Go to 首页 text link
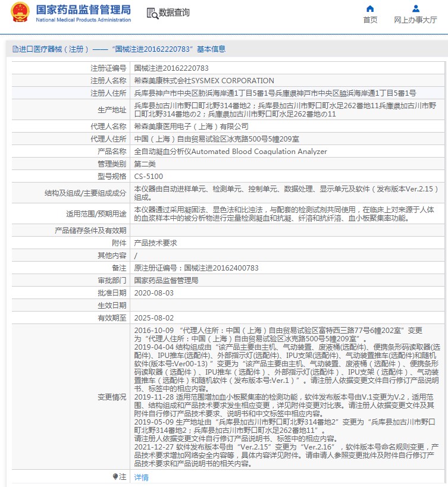 (x=370, y=20)
